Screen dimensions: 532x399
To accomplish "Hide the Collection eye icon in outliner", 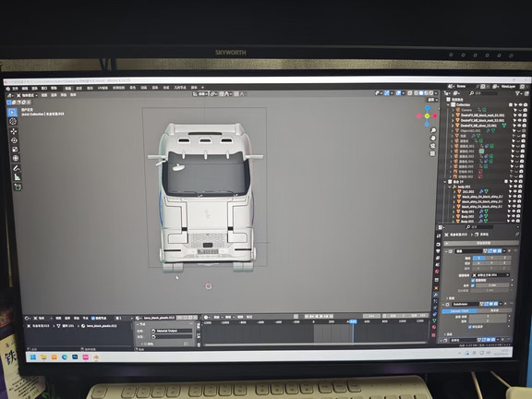I will 521,105.
